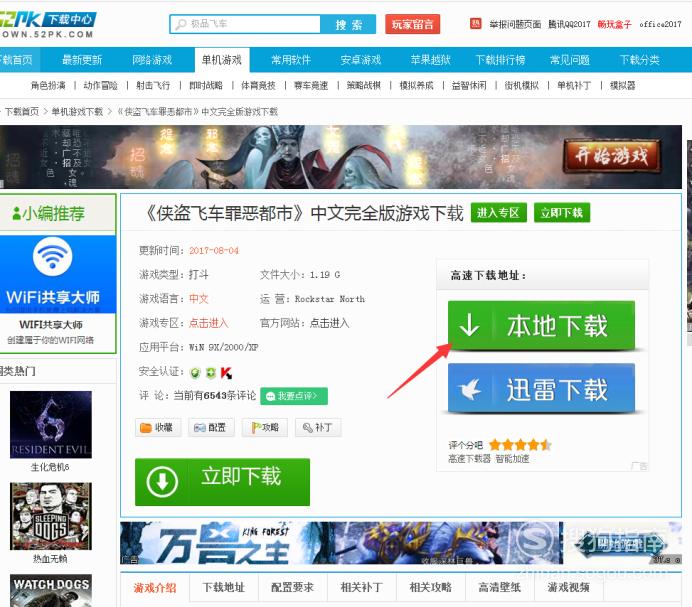Open 腾讯QQ2017 link
692x607 pixels.
569,24
